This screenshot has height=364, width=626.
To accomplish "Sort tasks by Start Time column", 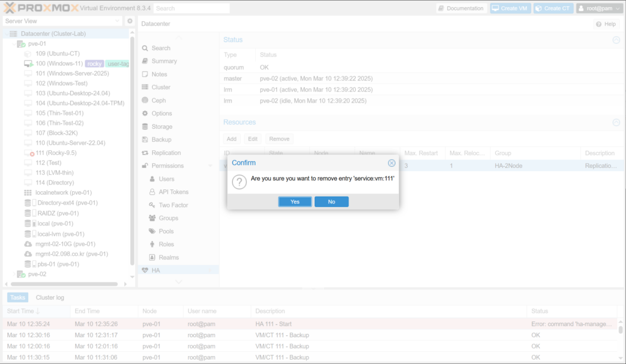I will pos(22,311).
